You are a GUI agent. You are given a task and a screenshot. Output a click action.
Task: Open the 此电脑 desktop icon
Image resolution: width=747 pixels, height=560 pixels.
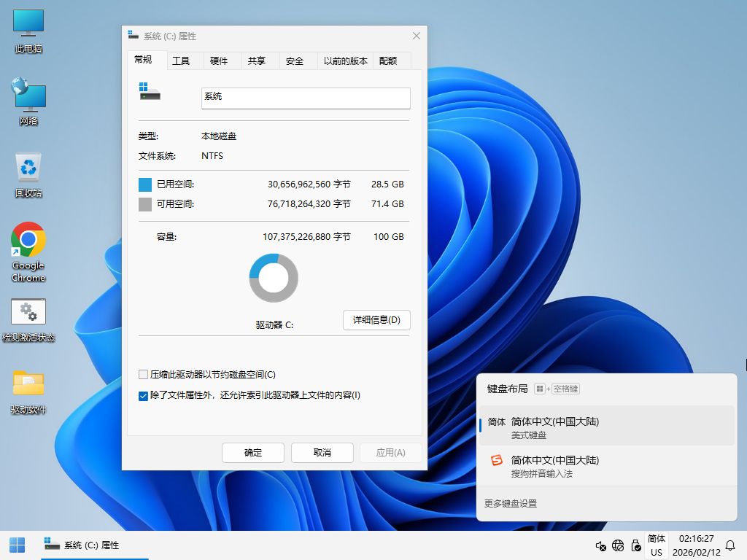(28, 31)
